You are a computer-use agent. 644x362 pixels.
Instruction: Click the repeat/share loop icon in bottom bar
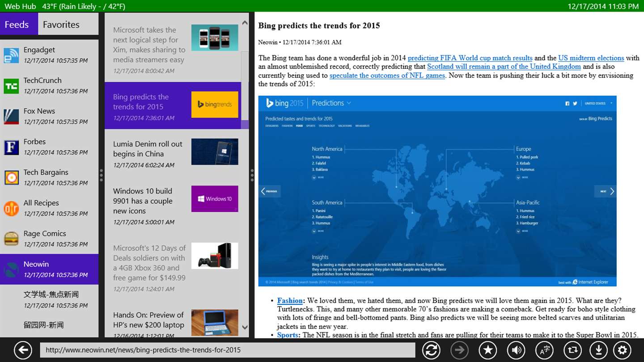572,350
